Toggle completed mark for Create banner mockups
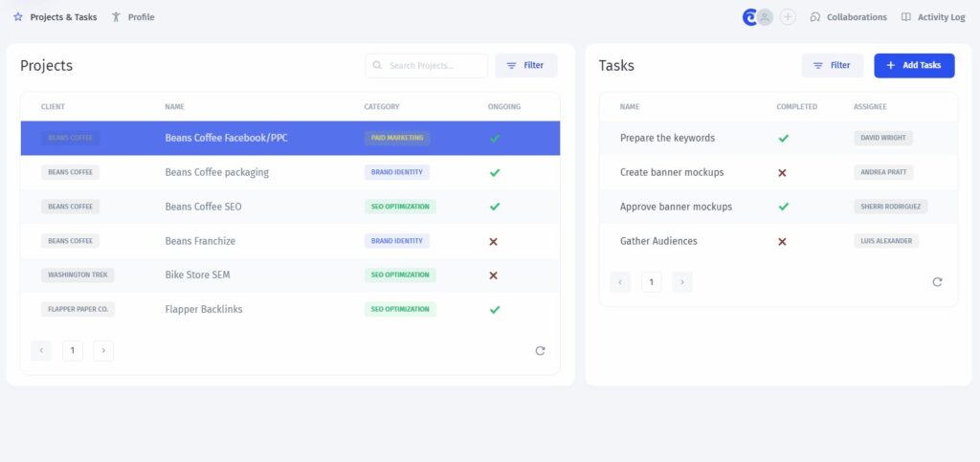980x462 pixels. (782, 172)
